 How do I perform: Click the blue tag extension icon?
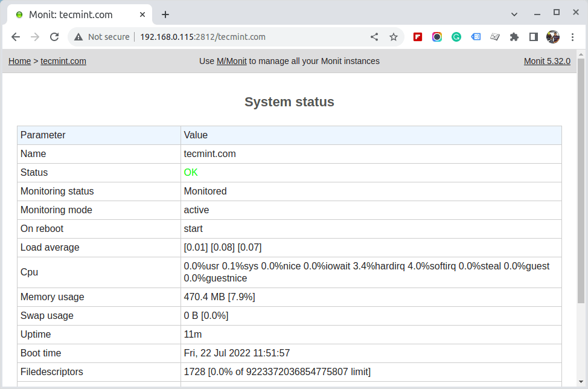point(475,37)
